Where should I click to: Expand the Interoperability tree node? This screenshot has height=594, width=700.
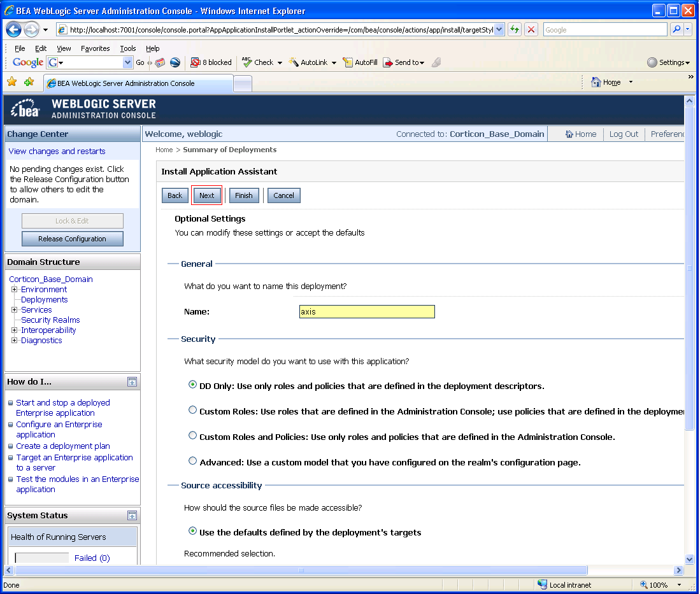click(x=14, y=330)
